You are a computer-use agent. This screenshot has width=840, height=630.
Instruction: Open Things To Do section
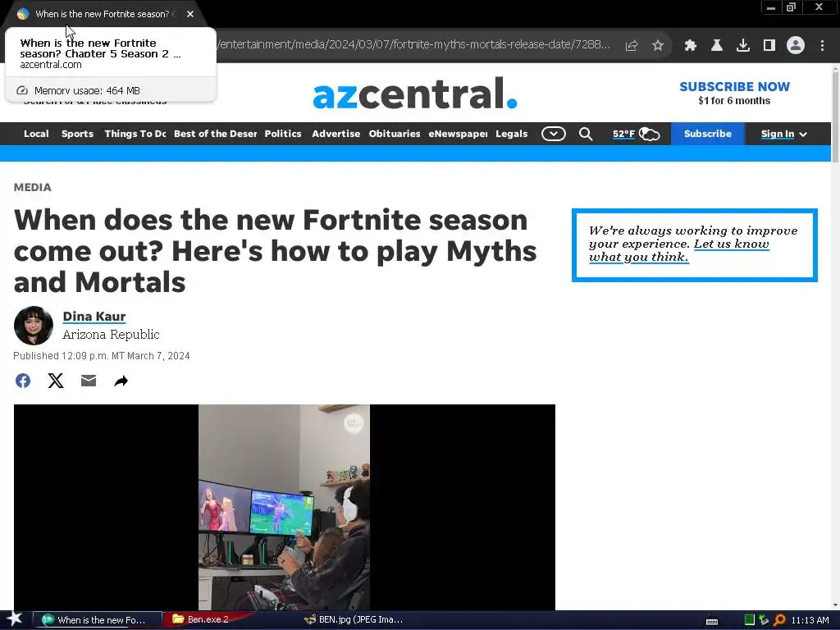(x=135, y=134)
